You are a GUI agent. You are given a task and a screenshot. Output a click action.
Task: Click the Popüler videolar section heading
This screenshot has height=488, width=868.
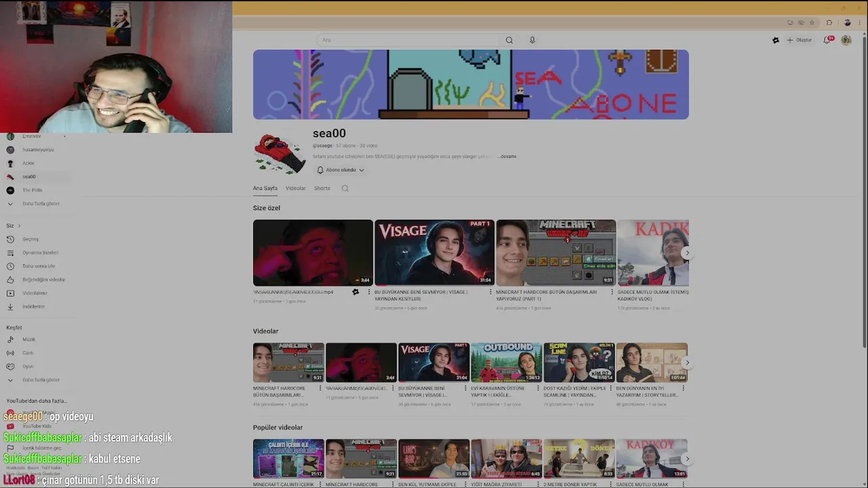click(x=278, y=428)
